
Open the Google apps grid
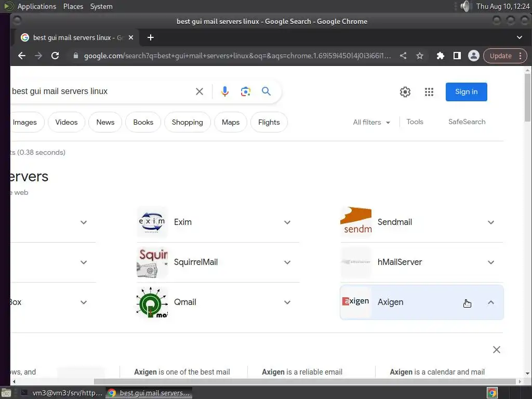[x=429, y=92]
